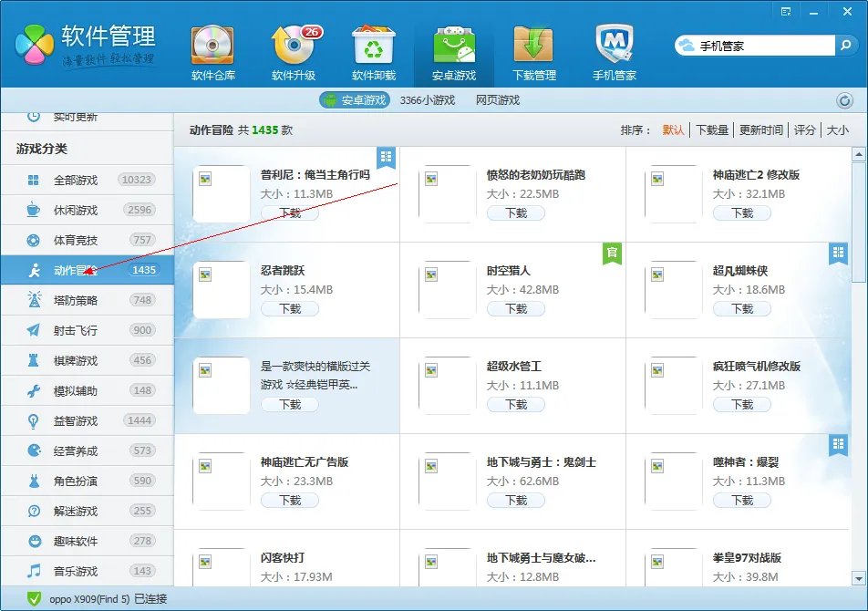Open the main menu icon in title bar
This screenshot has width=868, height=611.
786,12
